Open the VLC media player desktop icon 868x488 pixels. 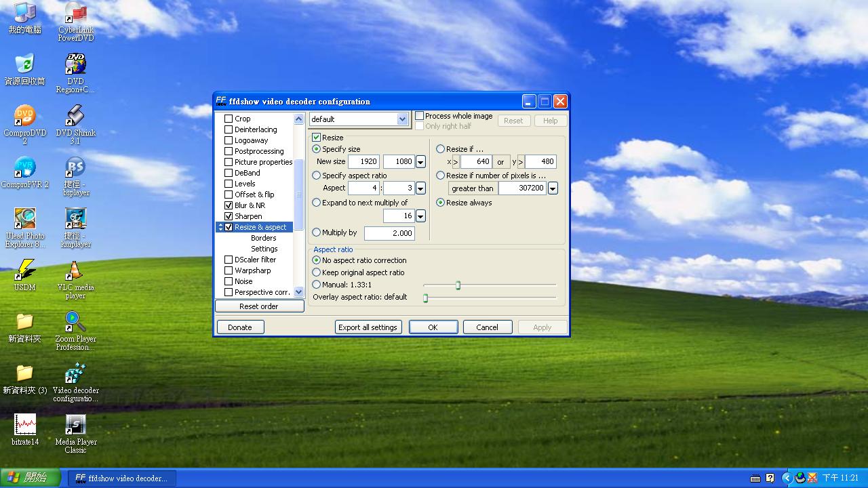tap(75, 272)
